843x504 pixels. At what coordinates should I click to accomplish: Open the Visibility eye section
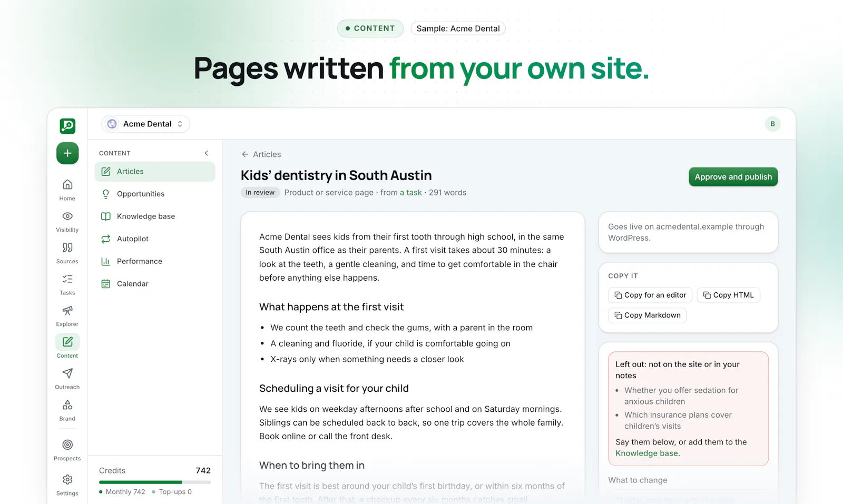coord(67,222)
